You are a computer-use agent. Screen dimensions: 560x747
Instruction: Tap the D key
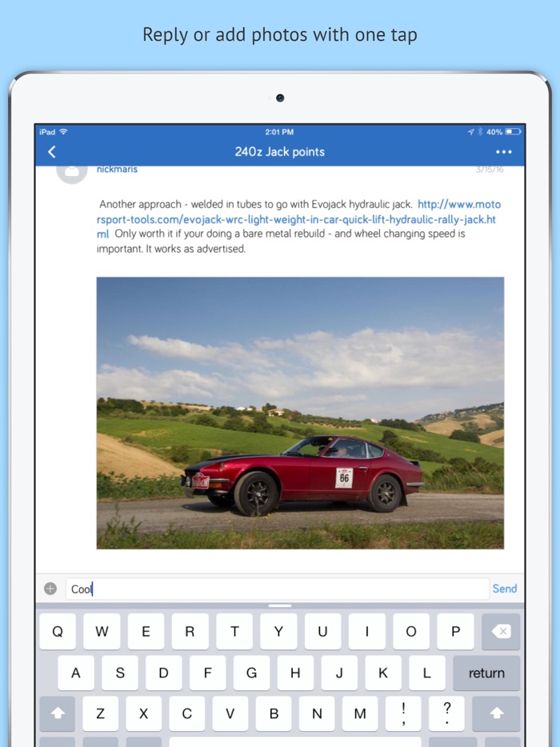163,673
